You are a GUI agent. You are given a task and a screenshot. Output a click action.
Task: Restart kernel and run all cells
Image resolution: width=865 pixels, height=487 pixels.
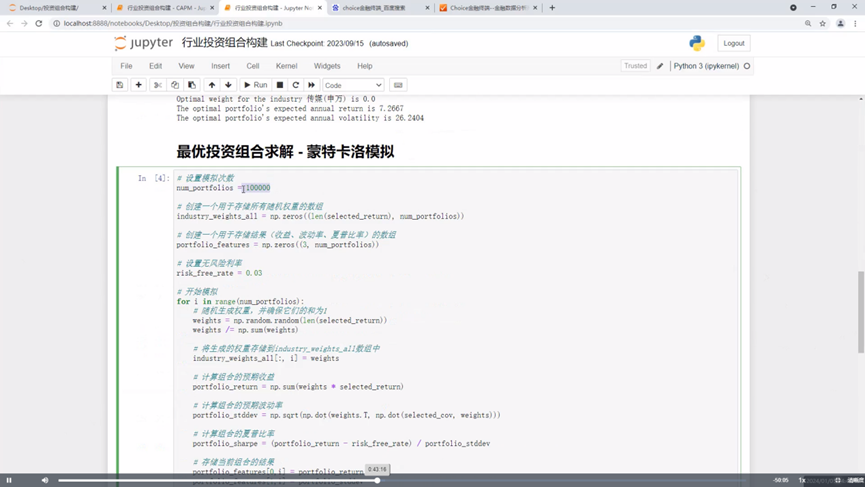click(312, 85)
